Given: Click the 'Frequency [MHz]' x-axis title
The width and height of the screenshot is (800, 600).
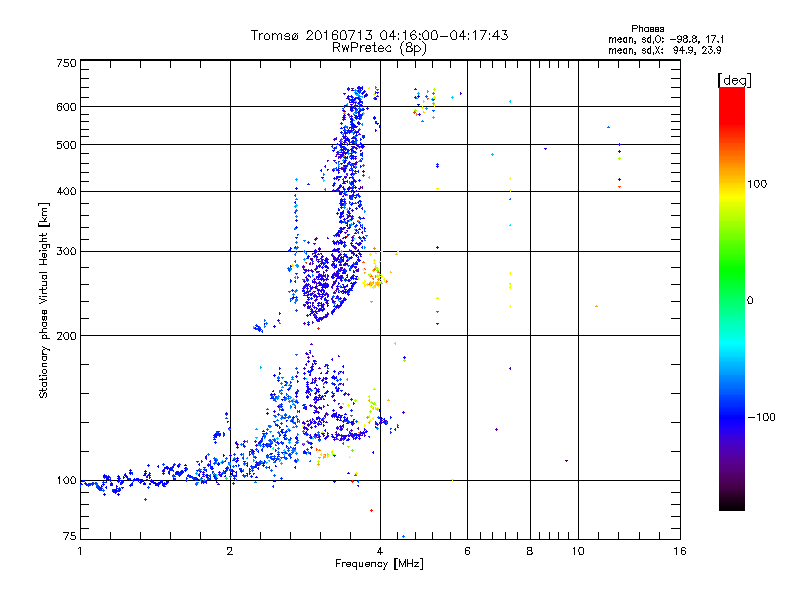Looking at the screenshot, I should point(379,564).
